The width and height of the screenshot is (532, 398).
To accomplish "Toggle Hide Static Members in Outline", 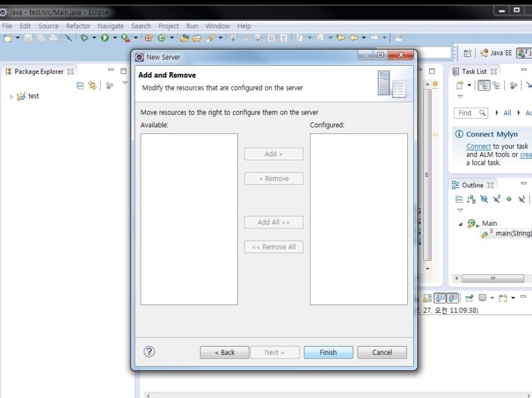I will coord(497,199).
